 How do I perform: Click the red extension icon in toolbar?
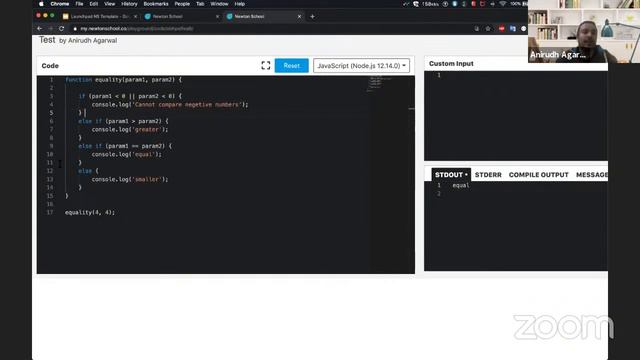(501, 29)
